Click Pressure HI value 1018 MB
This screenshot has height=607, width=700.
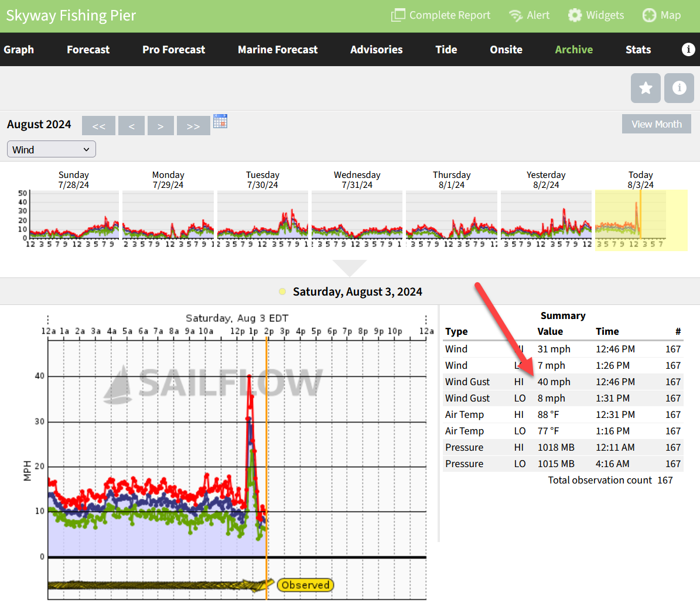tap(556, 447)
